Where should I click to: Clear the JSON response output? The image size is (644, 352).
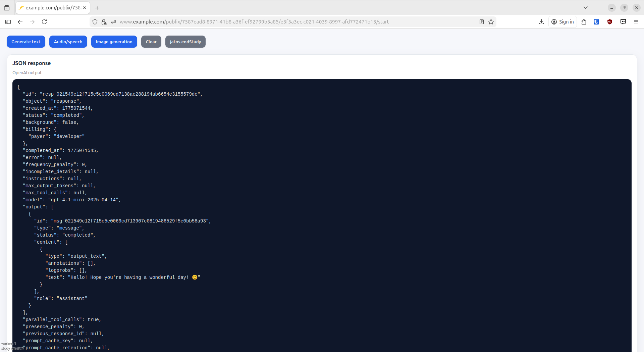(x=151, y=42)
